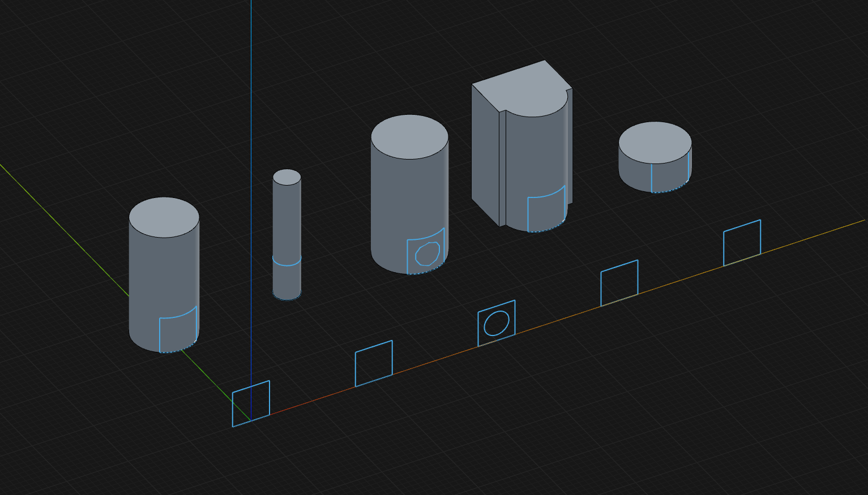Select the flat top face of the rounded block
Image resolution: width=868 pixels, height=495 pixels.
tap(524, 88)
